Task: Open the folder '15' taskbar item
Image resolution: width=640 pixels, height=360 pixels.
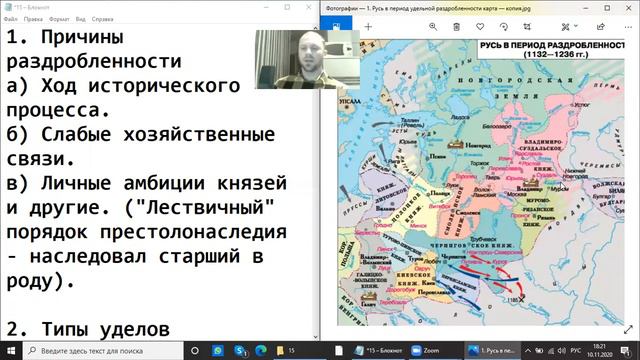Action: pyautogui.click(x=300, y=351)
